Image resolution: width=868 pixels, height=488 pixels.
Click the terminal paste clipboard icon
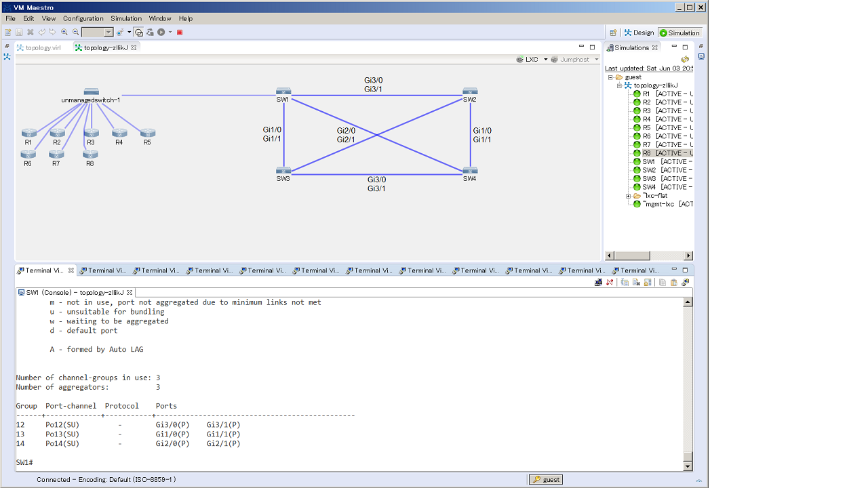click(673, 283)
